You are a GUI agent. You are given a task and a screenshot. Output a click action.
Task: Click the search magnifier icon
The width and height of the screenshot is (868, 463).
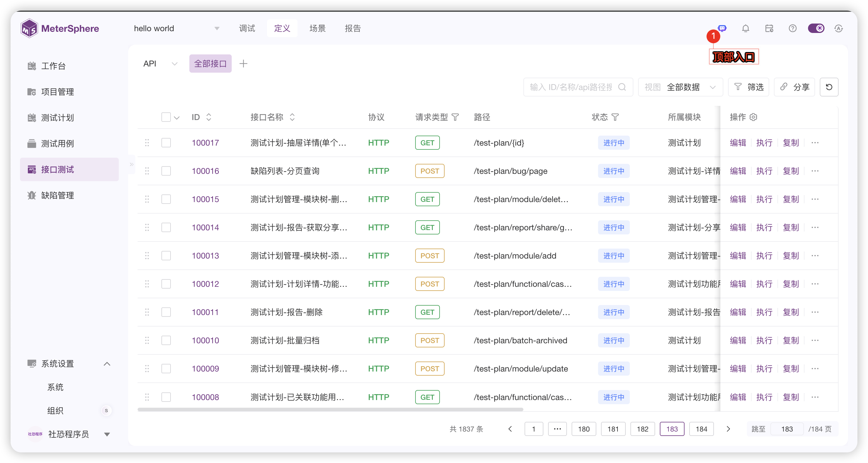tap(622, 87)
